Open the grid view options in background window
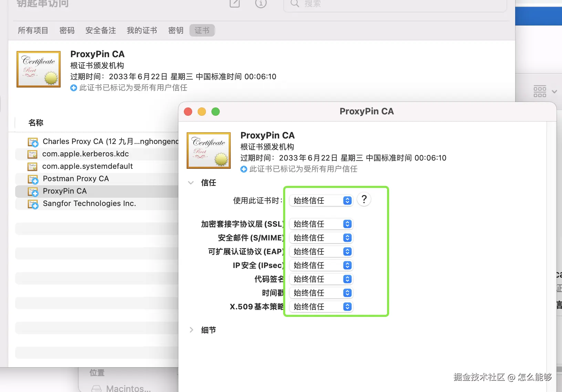Viewport: 562px width, 392px height. click(545, 92)
